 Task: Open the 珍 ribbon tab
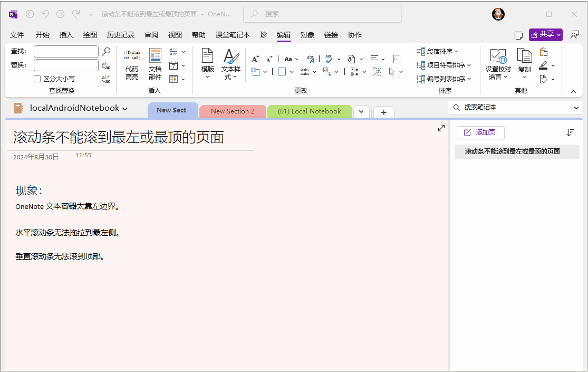[263, 35]
